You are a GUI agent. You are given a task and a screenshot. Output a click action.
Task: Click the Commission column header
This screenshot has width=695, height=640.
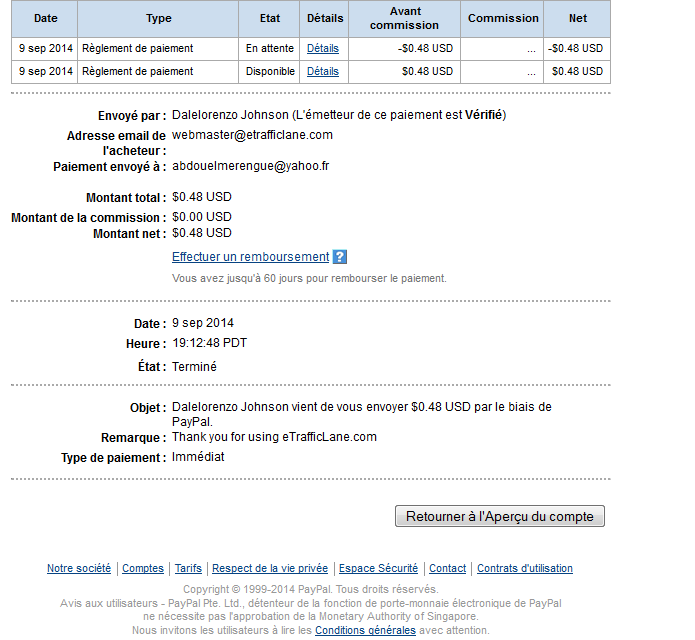pyautogui.click(x=503, y=19)
